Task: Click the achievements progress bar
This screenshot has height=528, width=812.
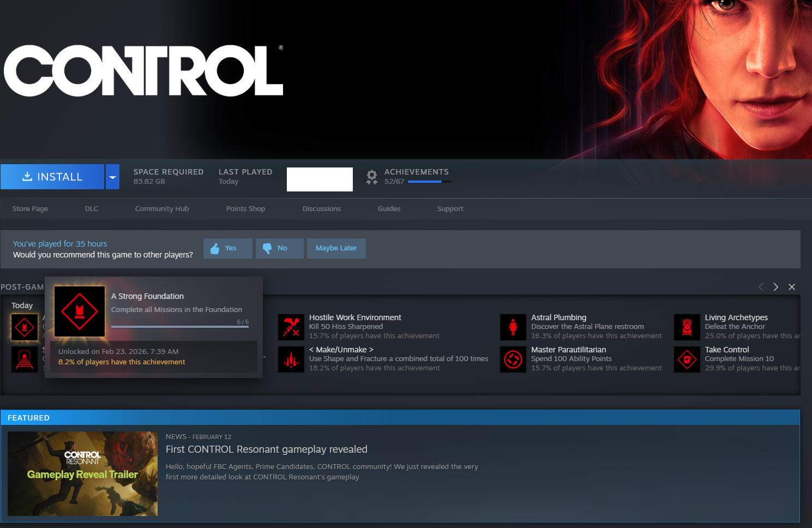Action: (430, 182)
